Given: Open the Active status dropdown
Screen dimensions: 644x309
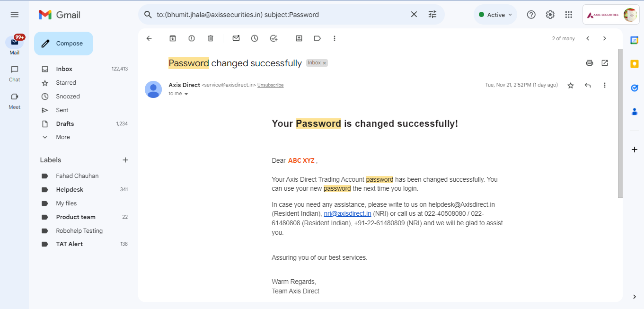Looking at the screenshot, I should 495,15.
